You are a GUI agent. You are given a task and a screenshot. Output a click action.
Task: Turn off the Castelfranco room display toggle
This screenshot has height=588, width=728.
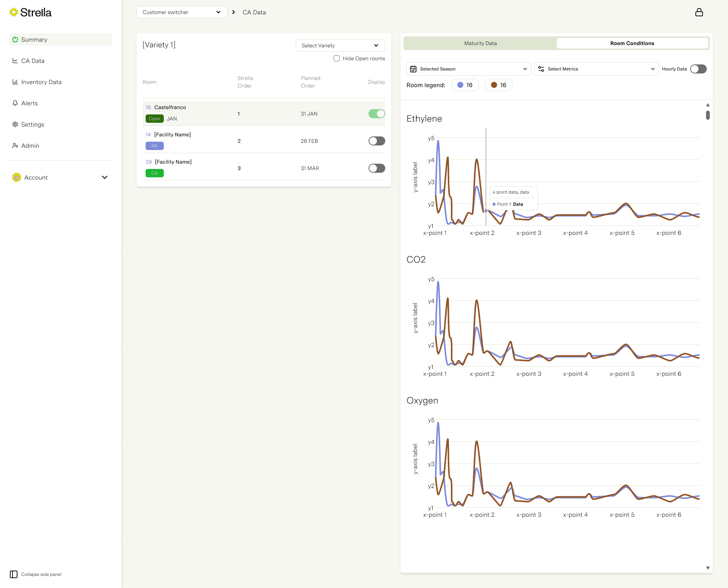[x=377, y=114]
